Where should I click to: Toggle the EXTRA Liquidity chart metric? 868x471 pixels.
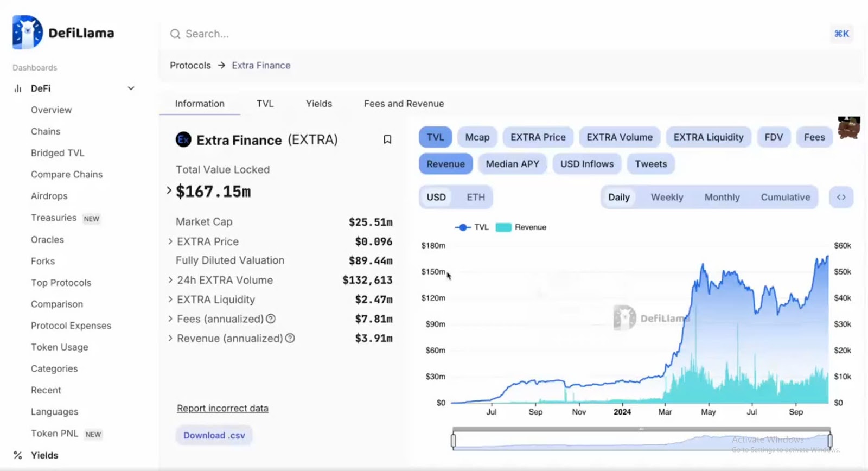click(x=709, y=137)
